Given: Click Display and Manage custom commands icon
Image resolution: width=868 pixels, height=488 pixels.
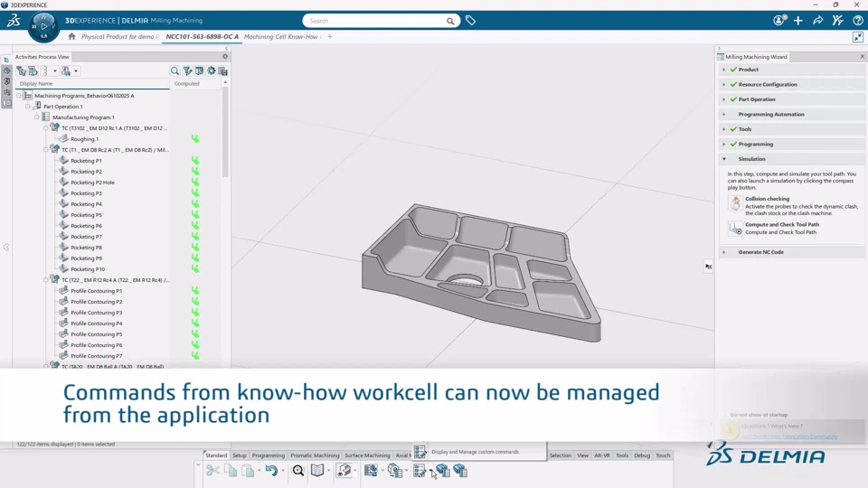Looking at the screenshot, I should (420, 471).
